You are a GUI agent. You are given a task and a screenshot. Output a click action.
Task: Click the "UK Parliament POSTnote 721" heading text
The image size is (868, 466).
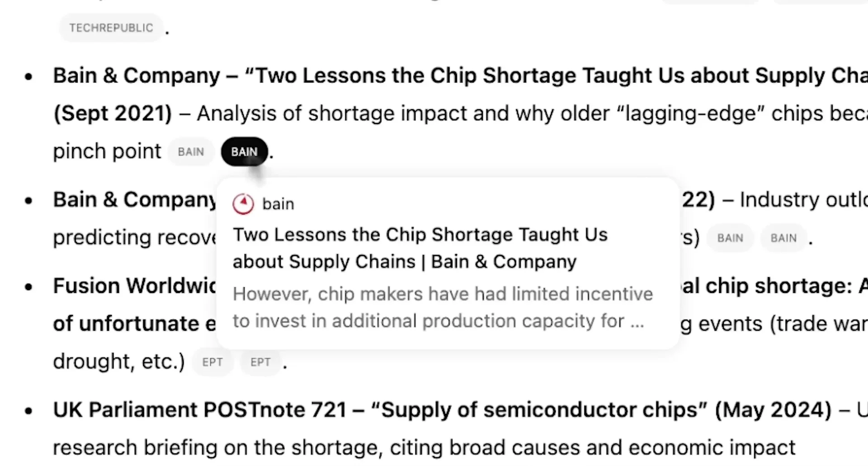tap(199, 410)
